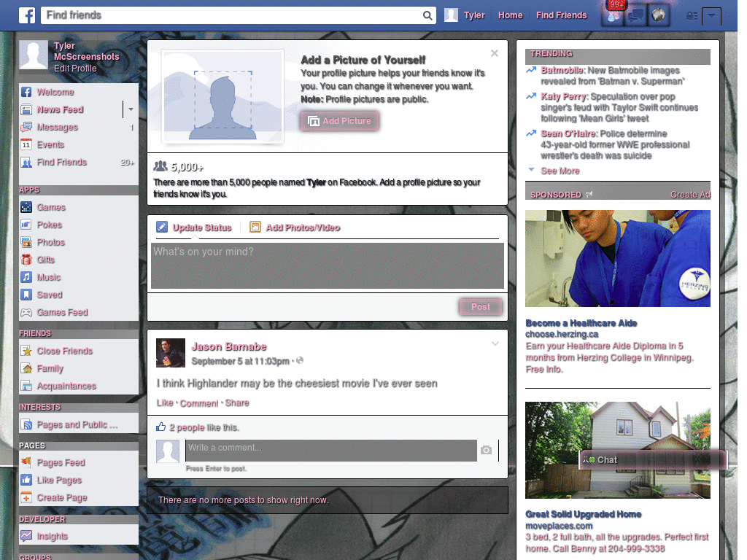The width and height of the screenshot is (747, 560).
Task: Expand See More in Trending
Action: tap(560, 171)
